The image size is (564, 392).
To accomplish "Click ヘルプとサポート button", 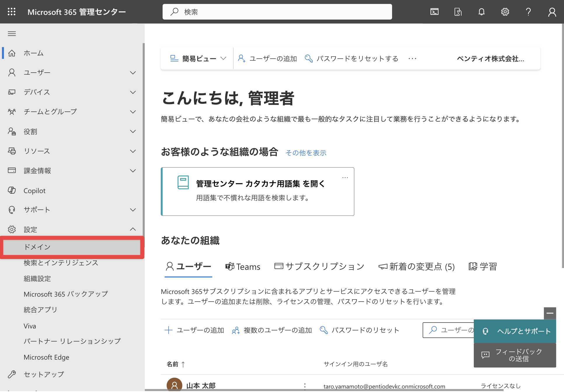I will tap(515, 331).
